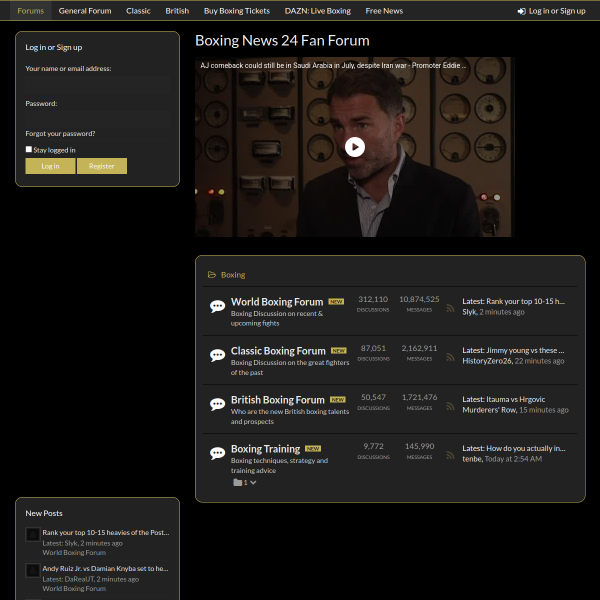
Task: Click World Boxing Forum under Rank your top post
Action: click(x=74, y=553)
